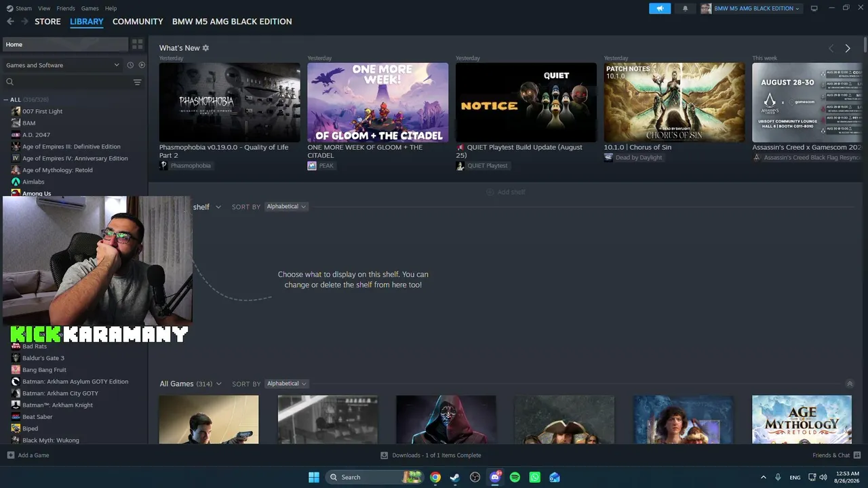Open OBS Studio from the taskbar
The image size is (868, 488).
[x=475, y=477]
